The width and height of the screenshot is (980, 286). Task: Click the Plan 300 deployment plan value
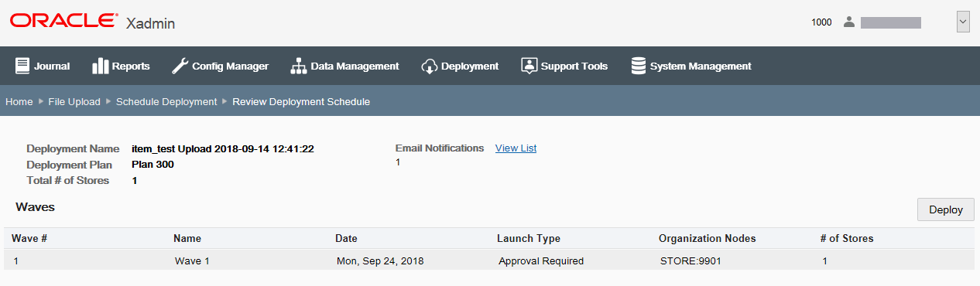point(153,165)
